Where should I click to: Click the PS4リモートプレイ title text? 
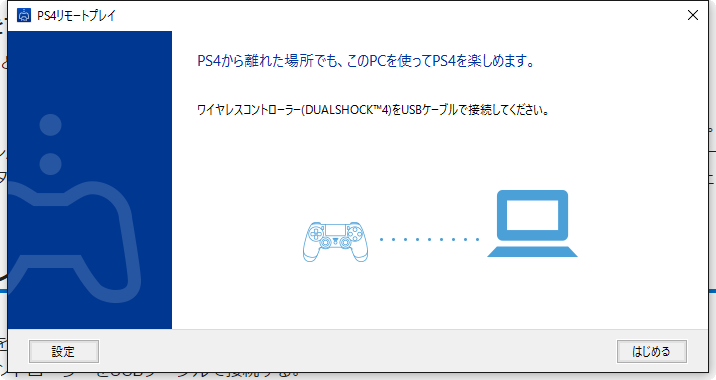point(76,16)
